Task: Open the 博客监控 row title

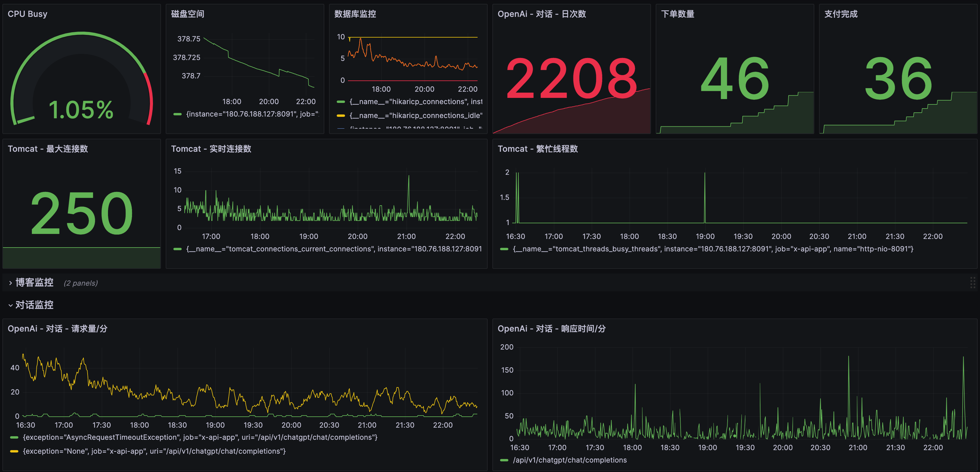Action: click(34, 283)
